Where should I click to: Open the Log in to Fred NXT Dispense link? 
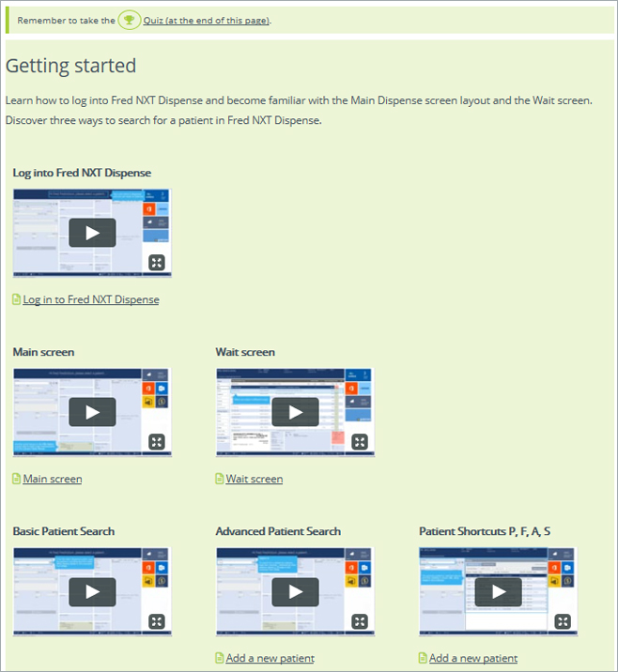(91, 299)
